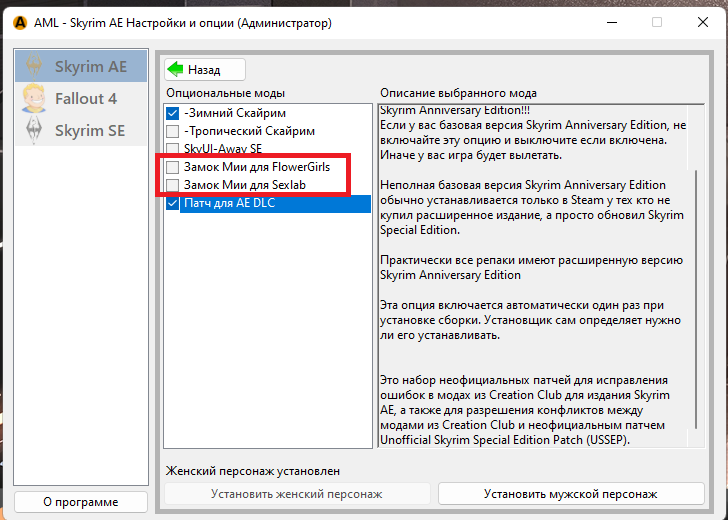Screen dimensions: 728x520
Task: Maximize the AML window
Action: 657,22
